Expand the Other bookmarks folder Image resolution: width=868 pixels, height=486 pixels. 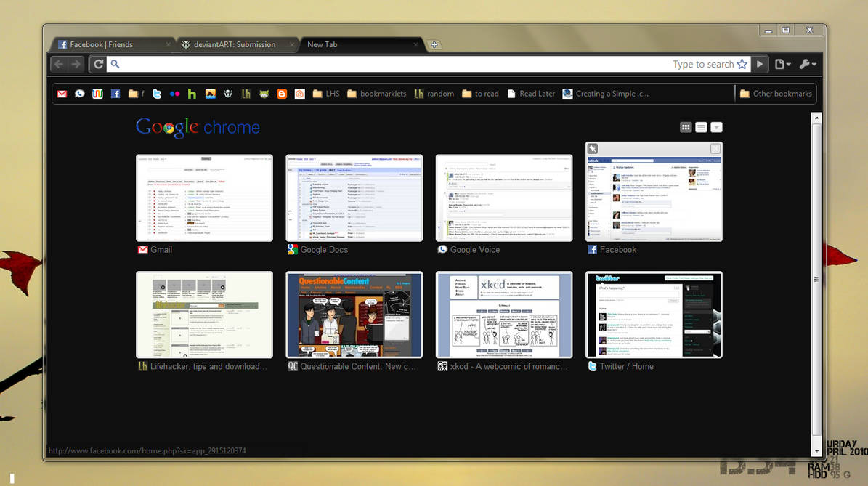click(x=776, y=94)
